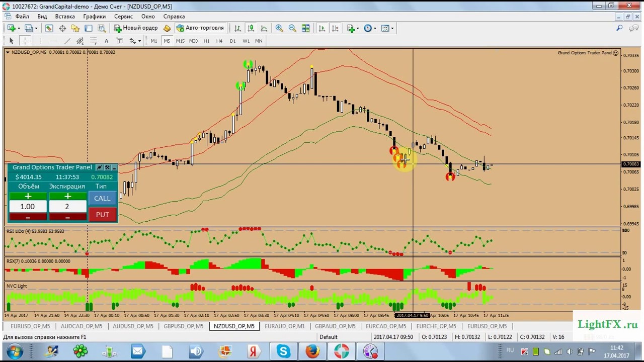Click the Экспирация value field
The width and height of the screenshot is (644, 362).
coord(67,207)
